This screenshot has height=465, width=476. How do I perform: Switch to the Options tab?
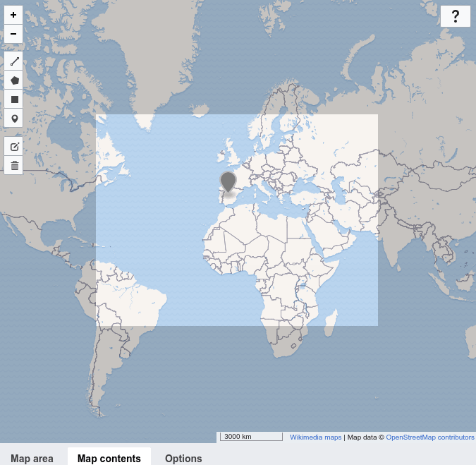(x=183, y=458)
